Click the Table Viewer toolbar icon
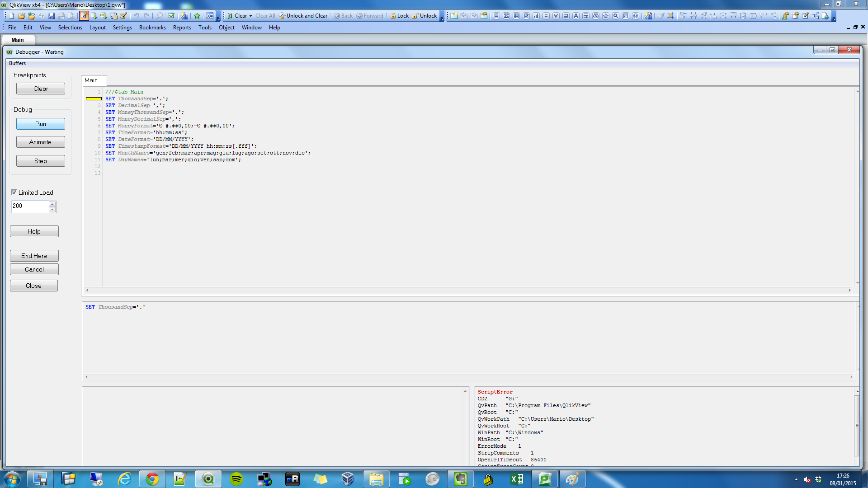Screen dimensions: 868x488 click(113, 16)
